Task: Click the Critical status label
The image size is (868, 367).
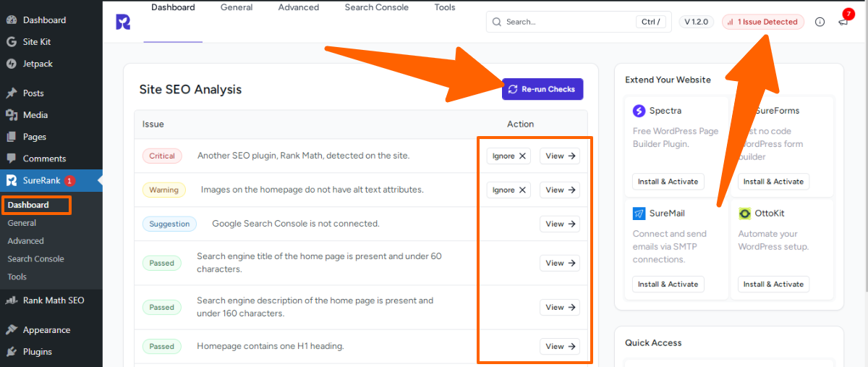Action: click(162, 156)
